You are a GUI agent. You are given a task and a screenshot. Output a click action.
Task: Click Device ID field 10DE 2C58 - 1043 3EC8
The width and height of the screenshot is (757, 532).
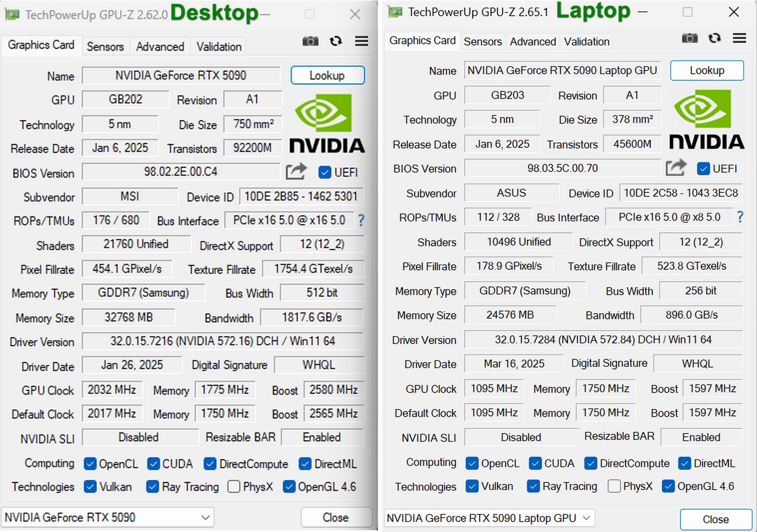coord(681,193)
